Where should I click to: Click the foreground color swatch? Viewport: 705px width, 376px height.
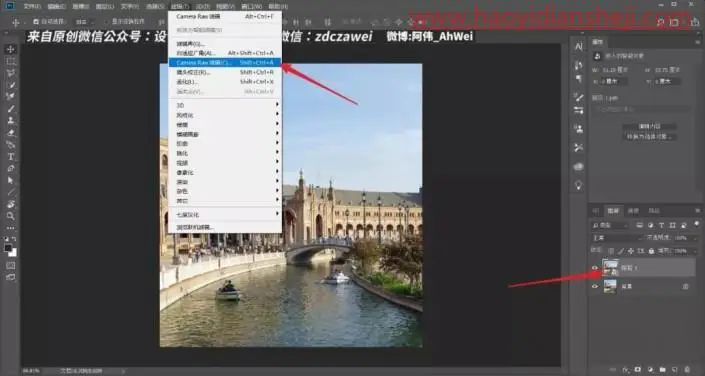(x=8, y=248)
